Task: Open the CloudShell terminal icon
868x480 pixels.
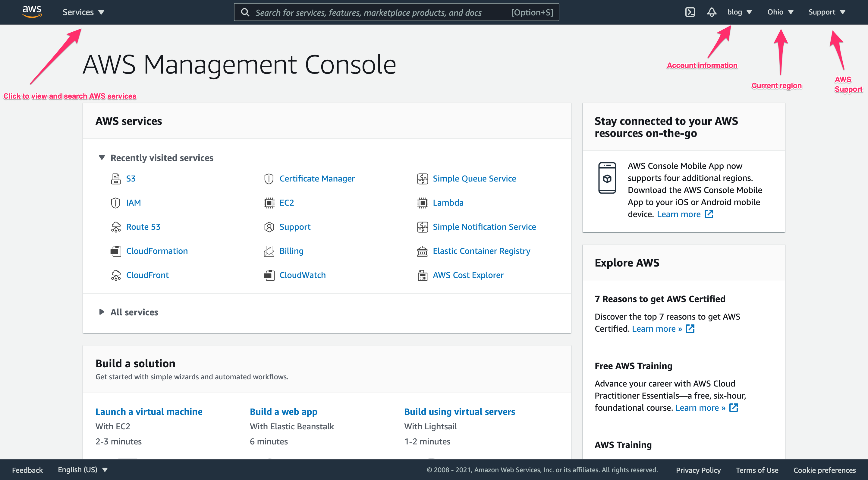Action: (690, 12)
